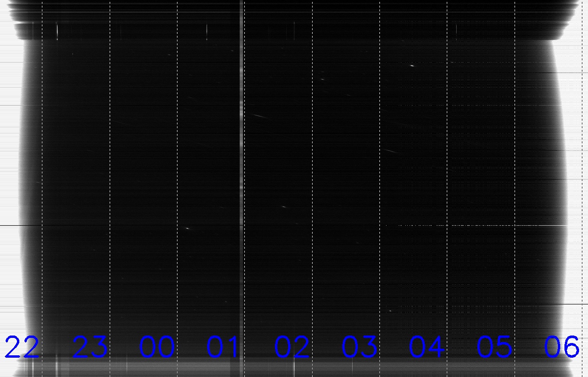Click the 06 hour label

pyautogui.click(x=561, y=347)
